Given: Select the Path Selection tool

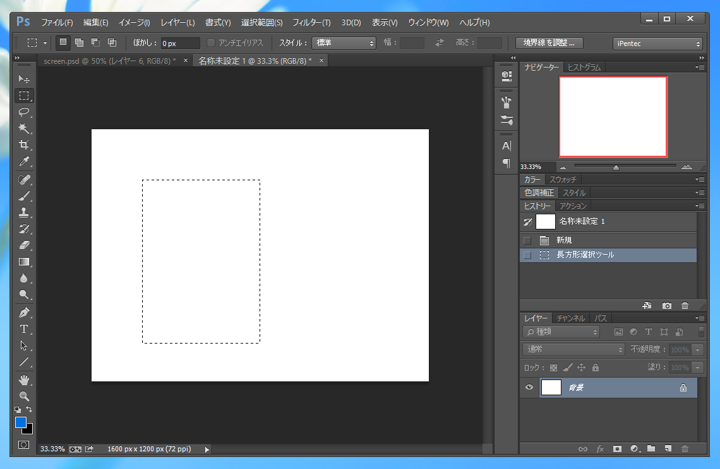Looking at the screenshot, I should tap(24, 345).
